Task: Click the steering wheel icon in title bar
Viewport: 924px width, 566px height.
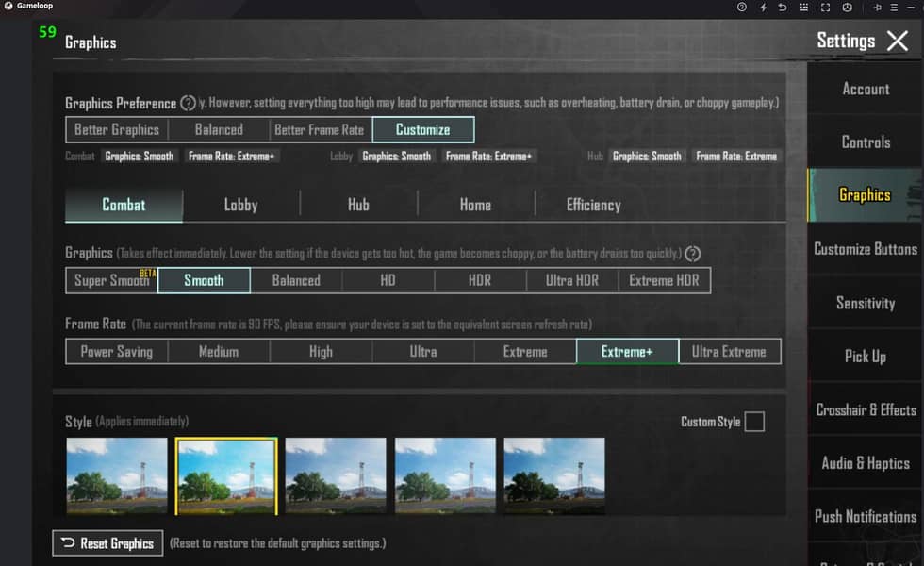Action: [847, 7]
